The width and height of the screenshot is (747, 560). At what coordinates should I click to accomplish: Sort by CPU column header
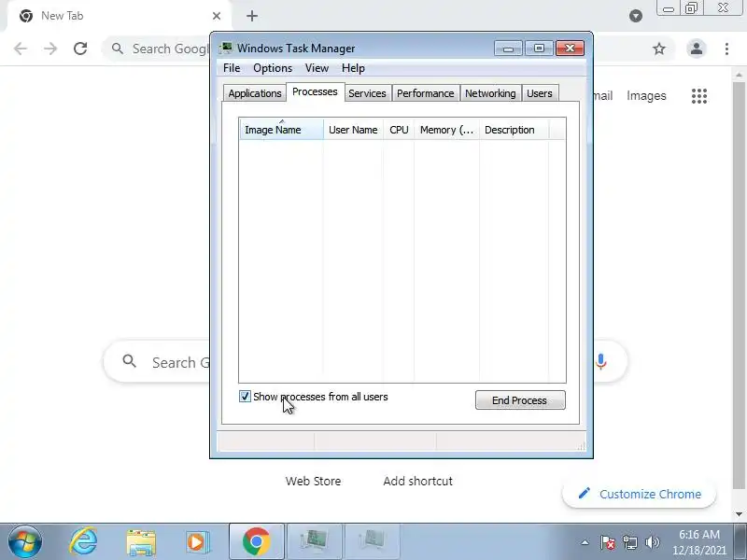point(399,130)
